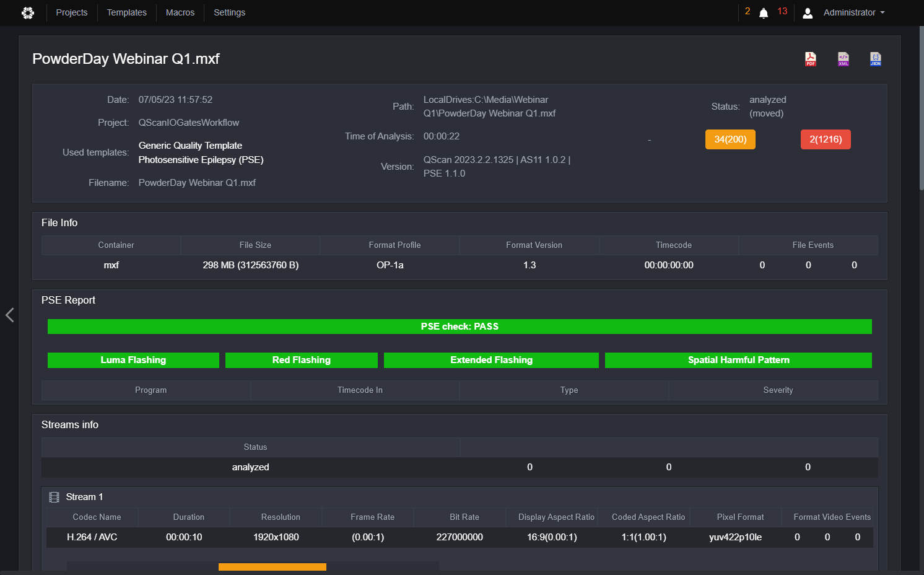This screenshot has height=575, width=924.
Task: Export the report as JSON
Action: tap(876, 59)
